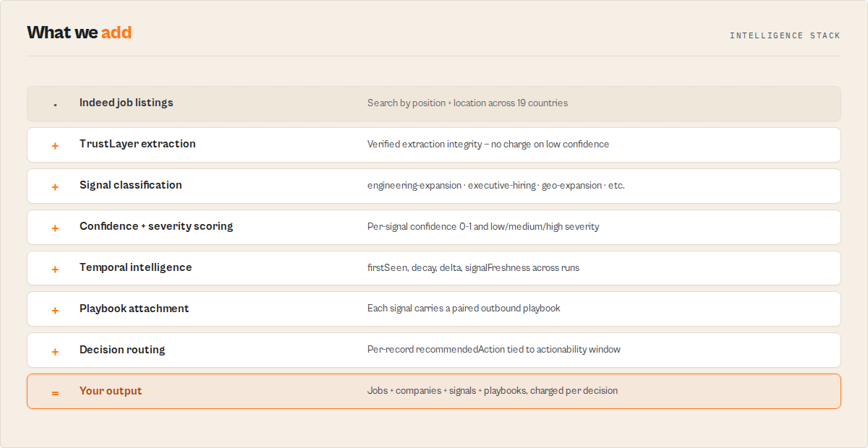Click the dot icon beside Indeed job listings
Viewport: 868px width, 448px height.
55,105
